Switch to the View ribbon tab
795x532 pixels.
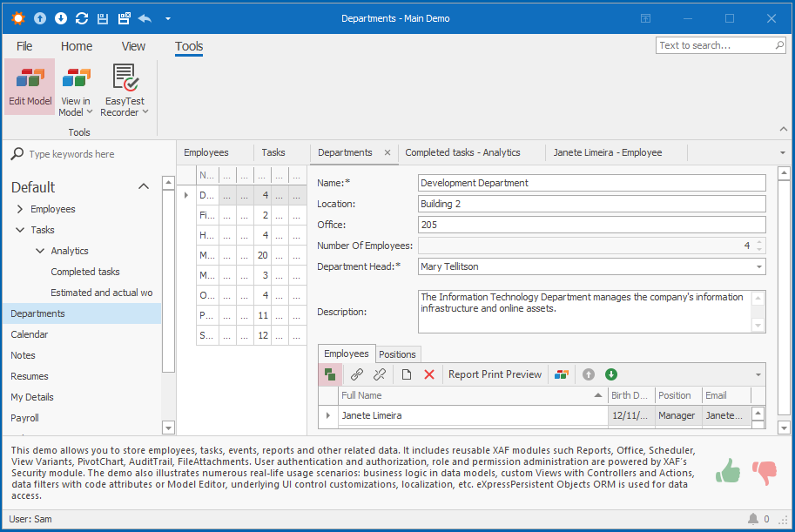click(133, 46)
